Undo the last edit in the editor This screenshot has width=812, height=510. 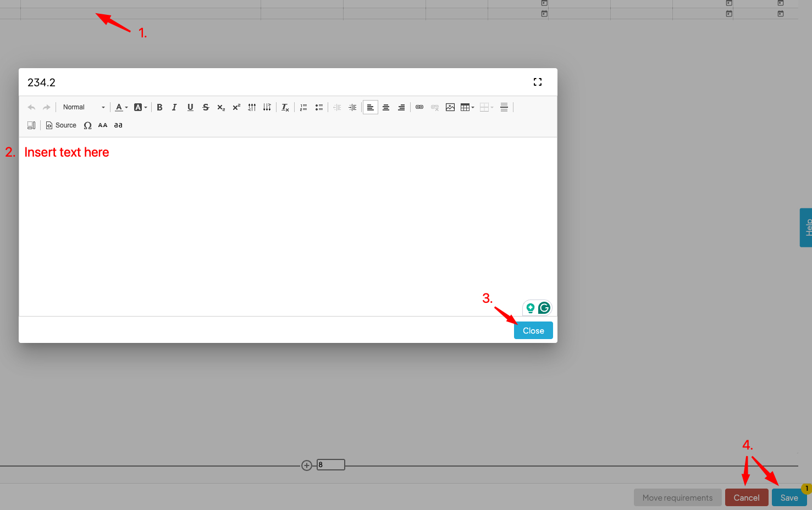tap(31, 107)
